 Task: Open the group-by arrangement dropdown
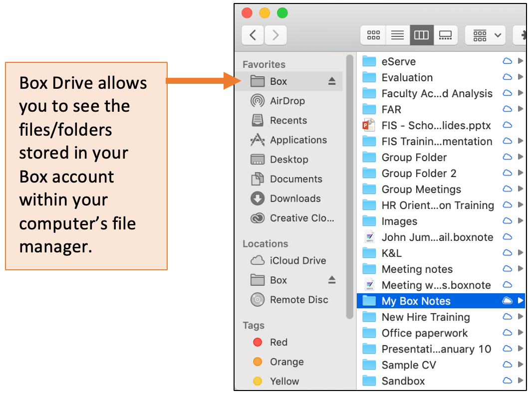485,35
